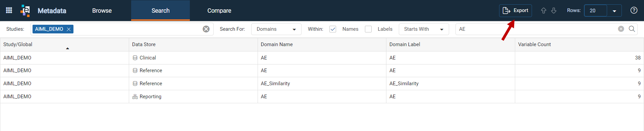This screenshot has width=644, height=131.
Task: Click the Clinical data store icon
Action: pos(135,58)
